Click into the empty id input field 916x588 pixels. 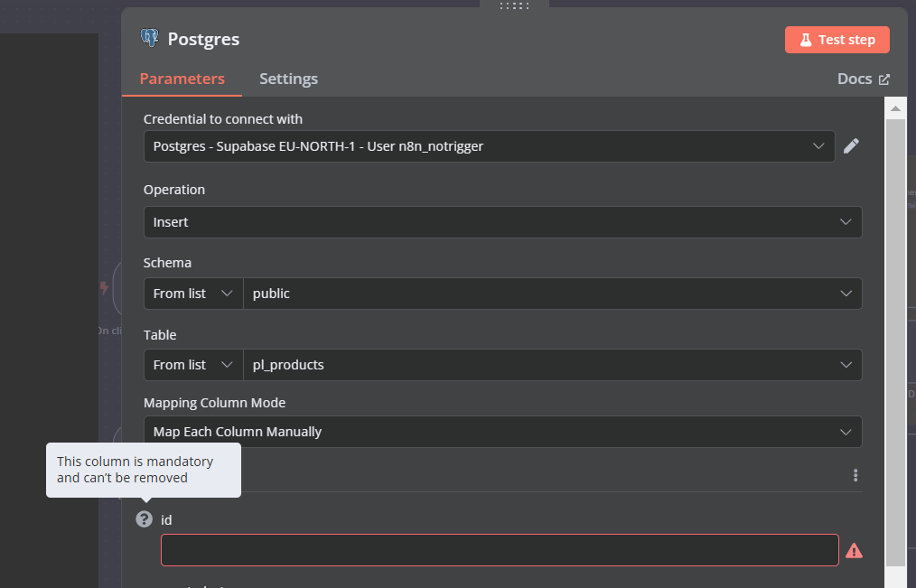point(500,550)
